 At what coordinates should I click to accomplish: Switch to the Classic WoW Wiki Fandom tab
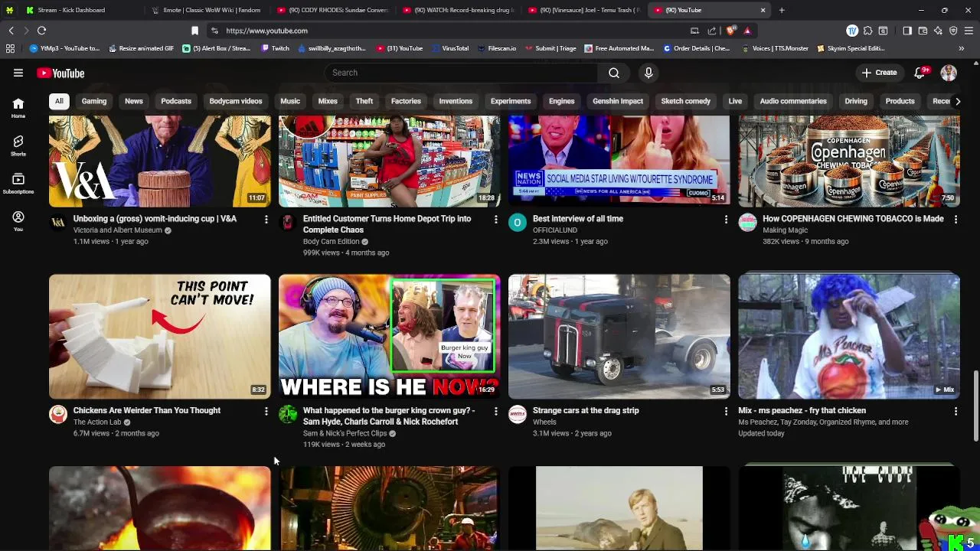pyautogui.click(x=205, y=10)
